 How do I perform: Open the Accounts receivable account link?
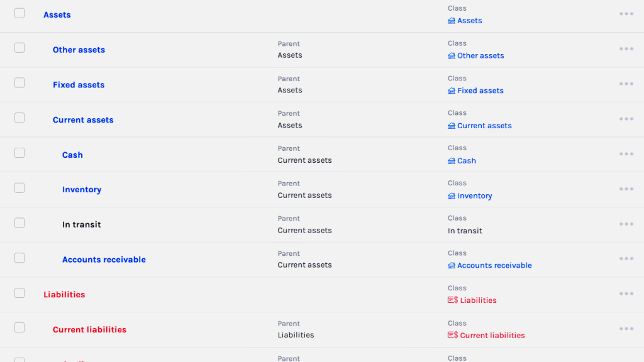[104, 260]
